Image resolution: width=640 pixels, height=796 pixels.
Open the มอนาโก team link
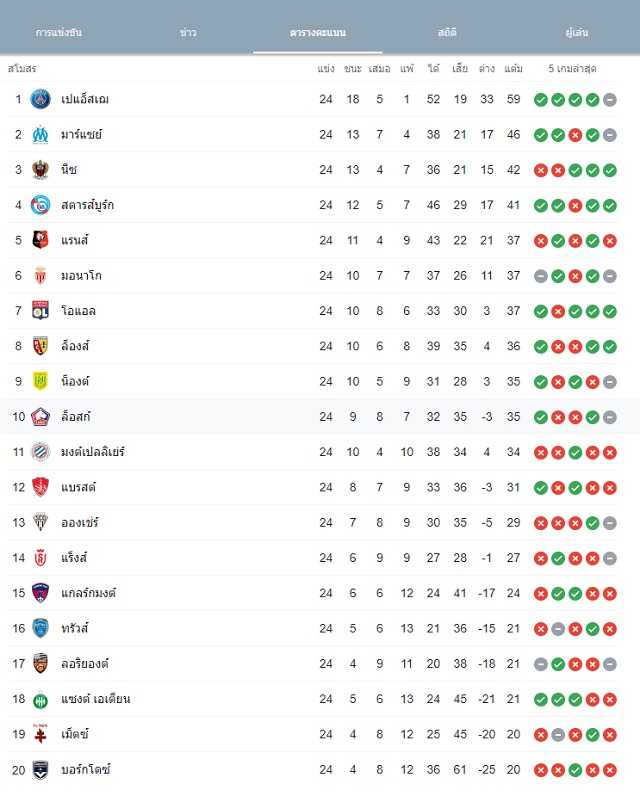tap(81, 276)
